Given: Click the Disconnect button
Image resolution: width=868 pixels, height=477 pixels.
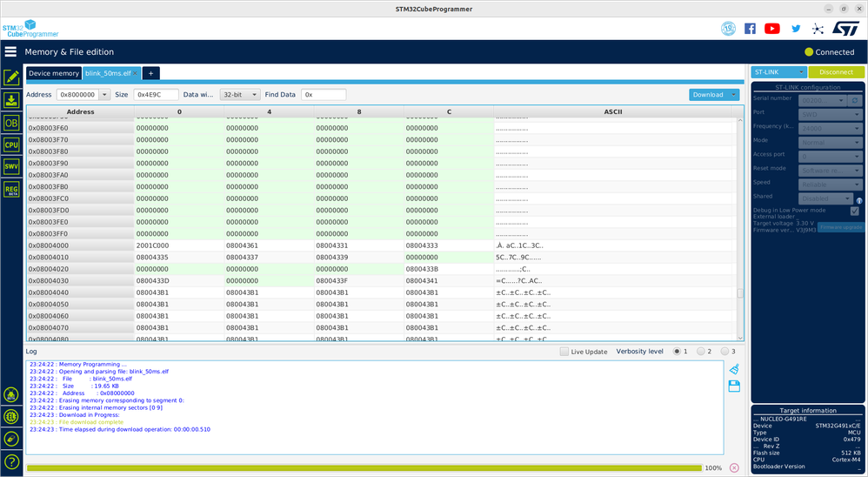Looking at the screenshot, I should [836, 72].
